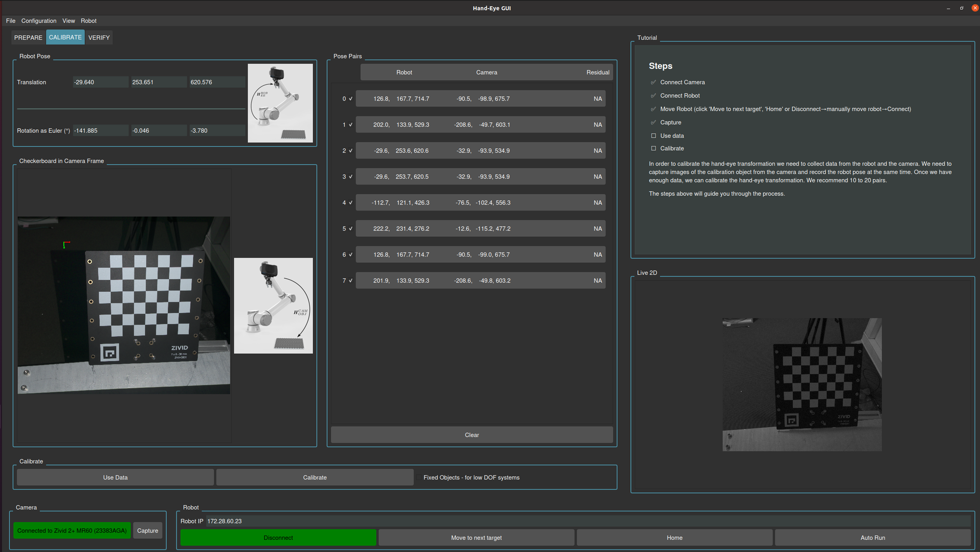Open the Robot menu
The height and width of the screenshot is (552, 980).
[x=88, y=21]
